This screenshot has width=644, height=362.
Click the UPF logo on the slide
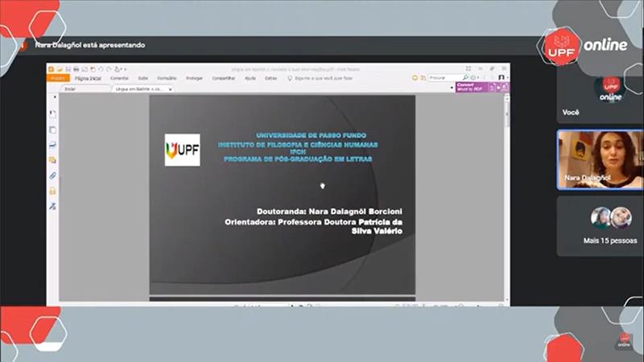pyautogui.click(x=183, y=150)
